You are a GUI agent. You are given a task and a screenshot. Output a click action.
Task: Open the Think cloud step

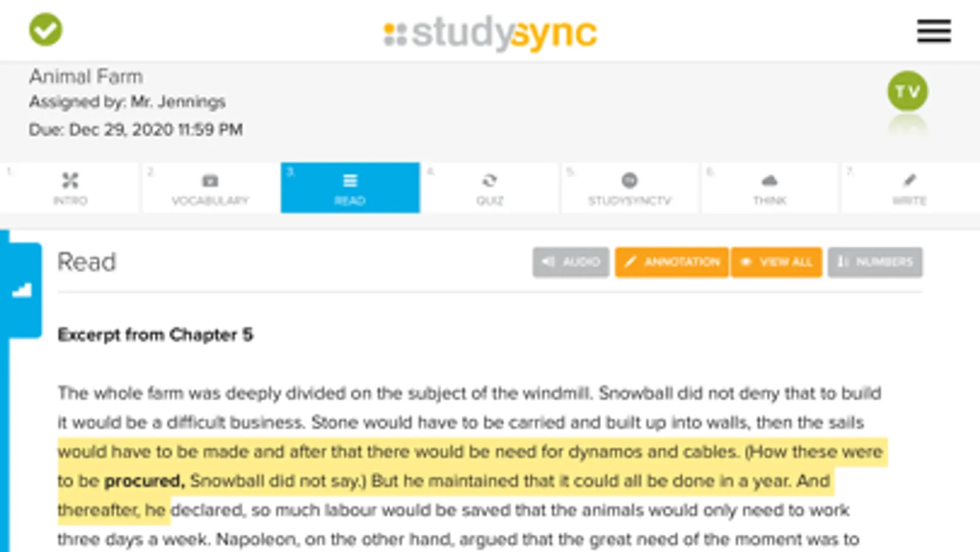[769, 188]
